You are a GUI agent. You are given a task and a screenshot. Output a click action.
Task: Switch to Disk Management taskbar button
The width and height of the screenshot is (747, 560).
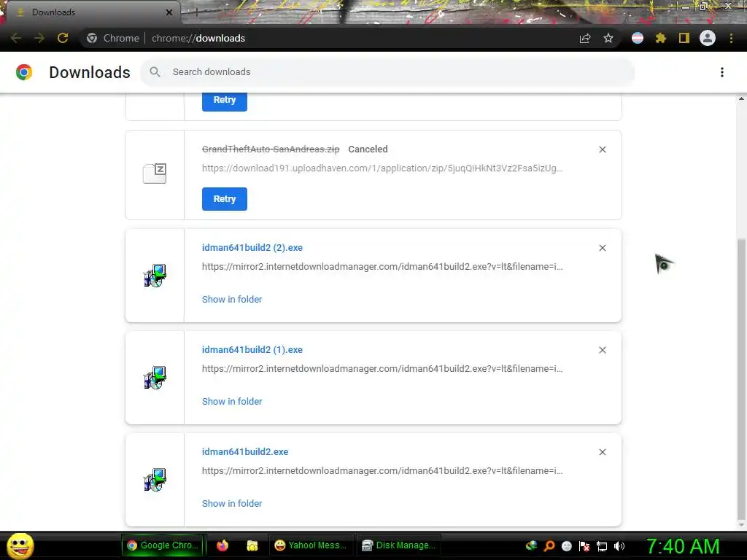(x=398, y=545)
